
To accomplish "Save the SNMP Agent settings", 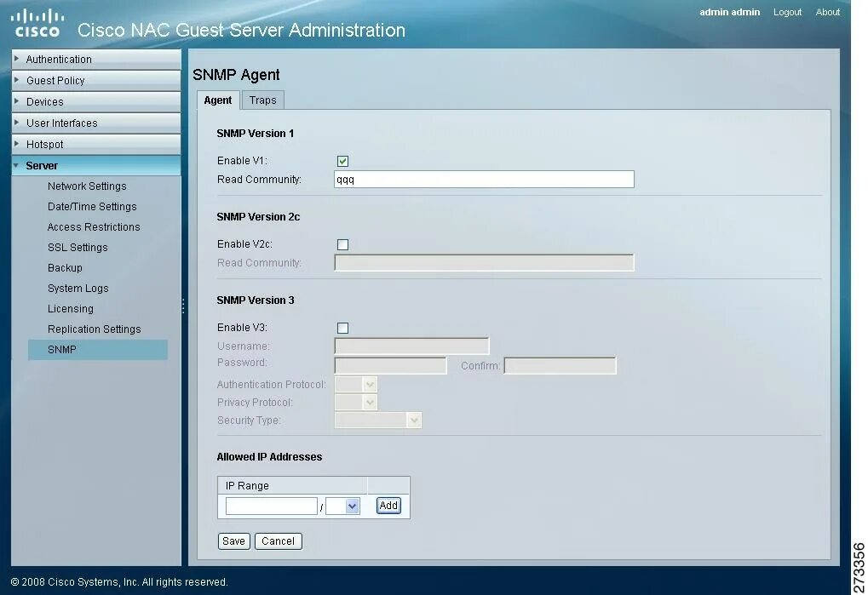I will pos(233,541).
